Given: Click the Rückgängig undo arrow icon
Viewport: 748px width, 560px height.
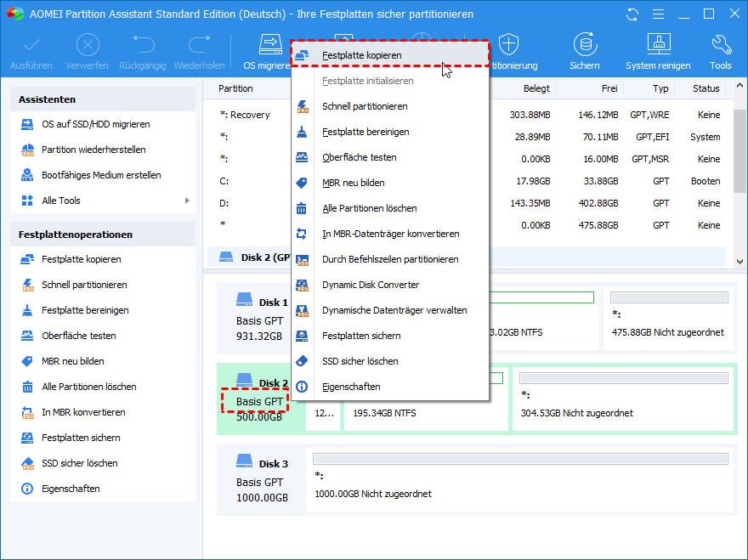Looking at the screenshot, I should click(x=143, y=44).
